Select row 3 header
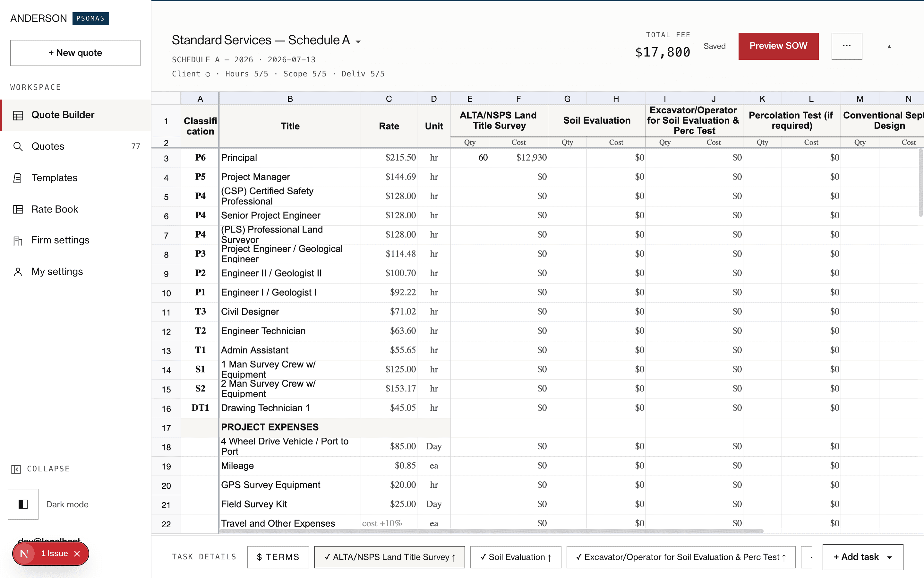 click(166, 158)
